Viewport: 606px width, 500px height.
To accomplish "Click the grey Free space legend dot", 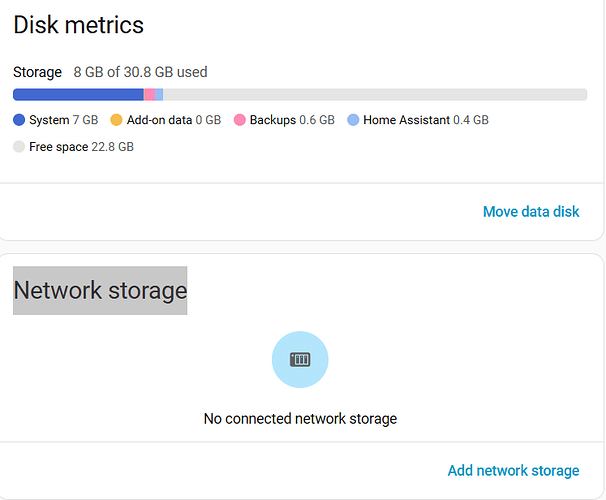I will point(19,147).
